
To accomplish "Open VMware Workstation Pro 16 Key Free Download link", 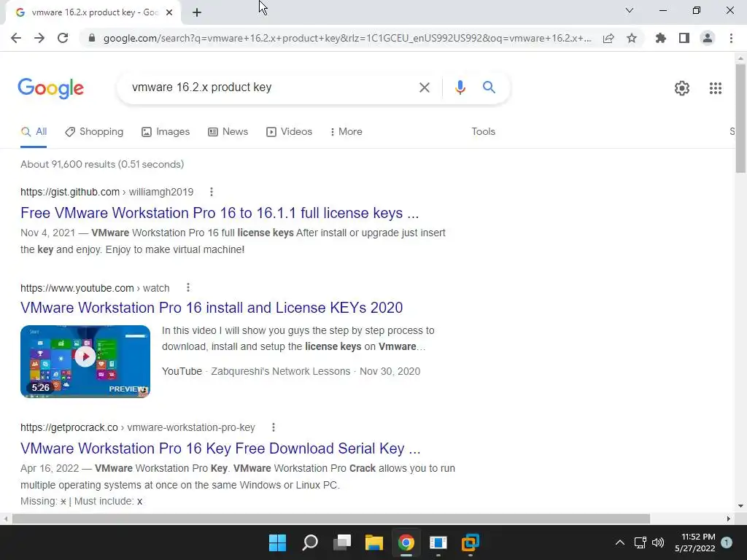I will (x=220, y=448).
